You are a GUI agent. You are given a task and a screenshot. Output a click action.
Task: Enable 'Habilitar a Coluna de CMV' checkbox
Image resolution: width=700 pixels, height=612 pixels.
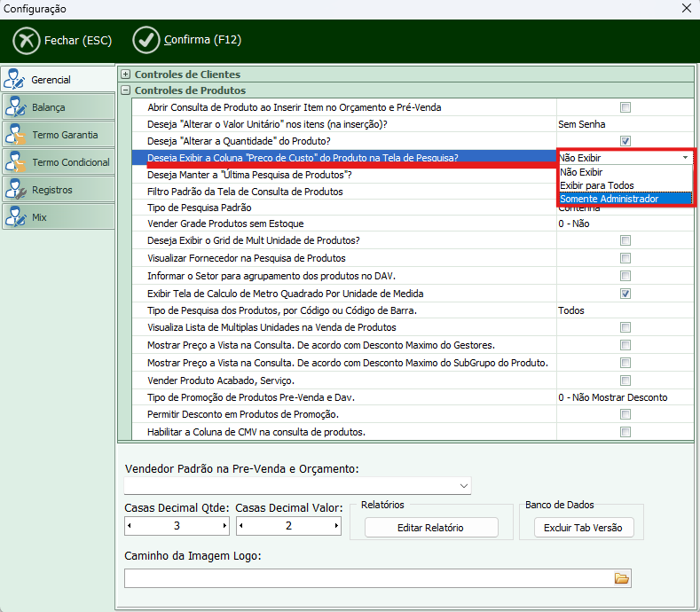point(625,432)
